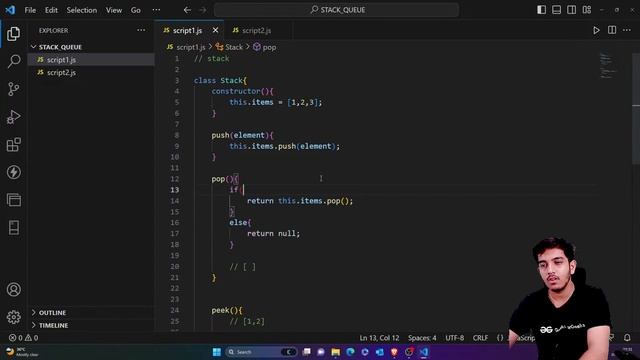
Task: Open the notifications bell in status bar
Action: click(627, 338)
